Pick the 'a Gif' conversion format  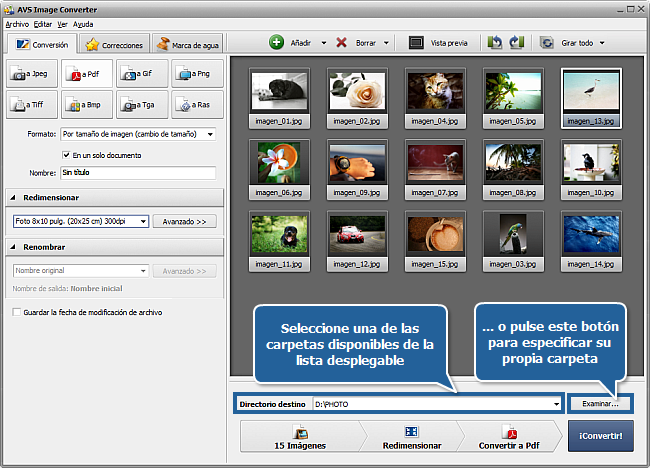(x=141, y=74)
